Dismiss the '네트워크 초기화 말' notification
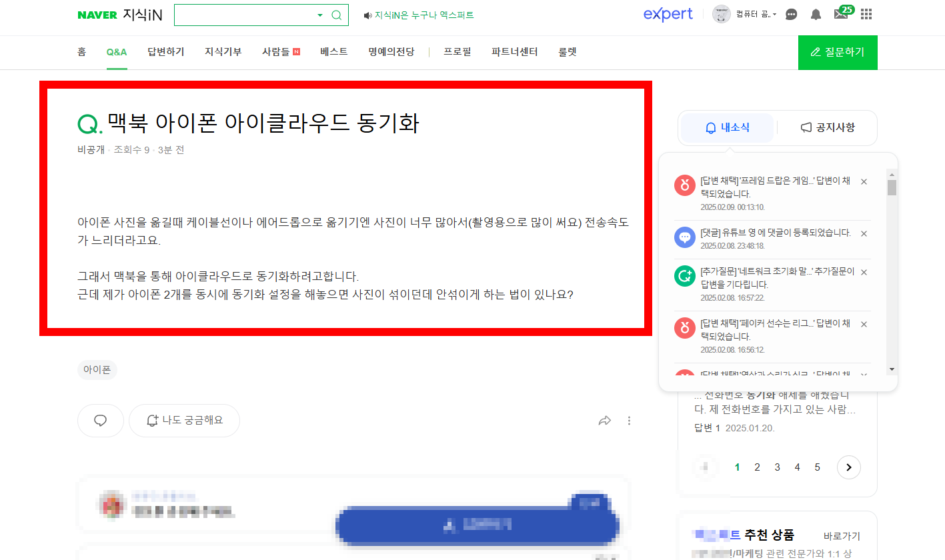 click(864, 272)
